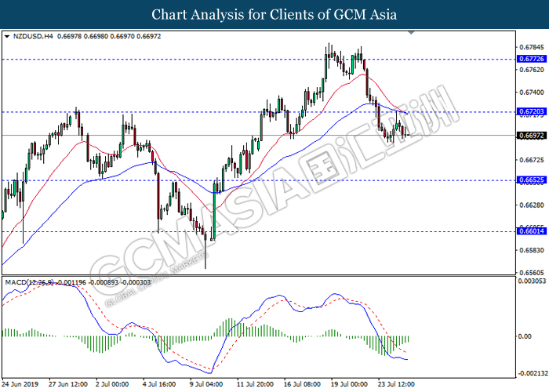Click the NZDUSD,H4 symbol label
549x392 pixels.
click(33, 36)
